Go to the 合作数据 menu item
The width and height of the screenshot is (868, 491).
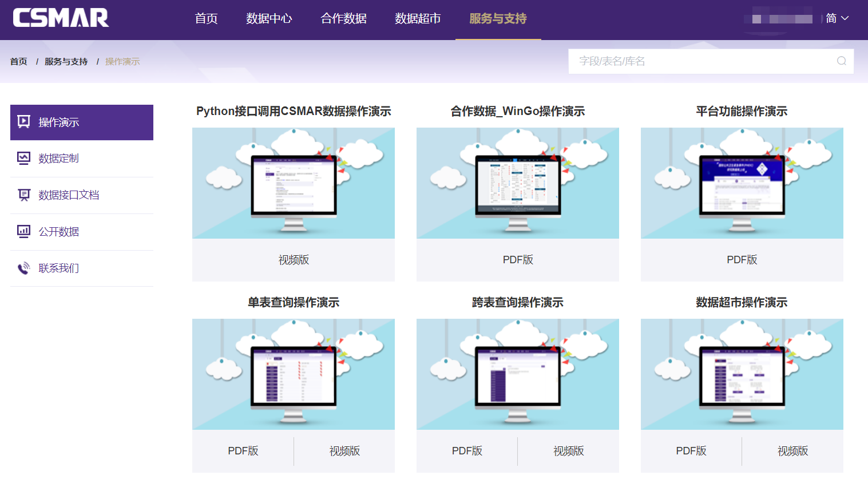(x=343, y=18)
